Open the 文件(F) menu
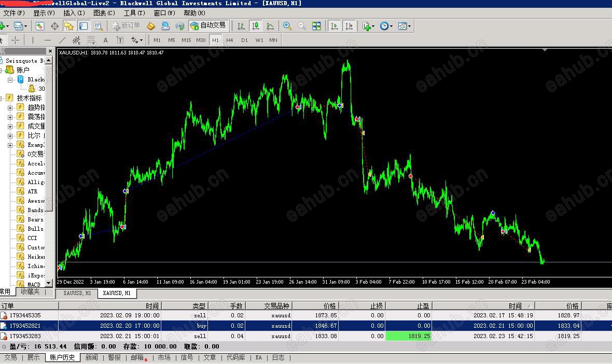The height and width of the screenshot is (364, 612). click(x=13, y=13)
